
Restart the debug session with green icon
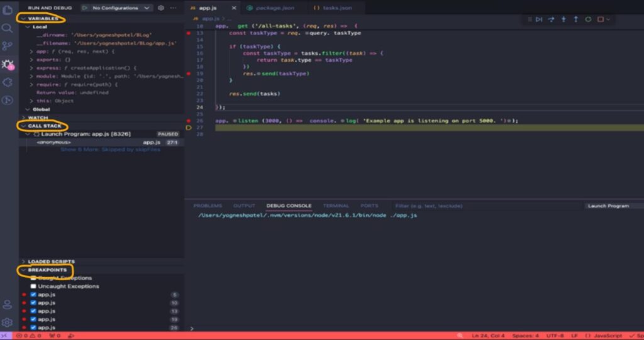[x=588, y=19]
